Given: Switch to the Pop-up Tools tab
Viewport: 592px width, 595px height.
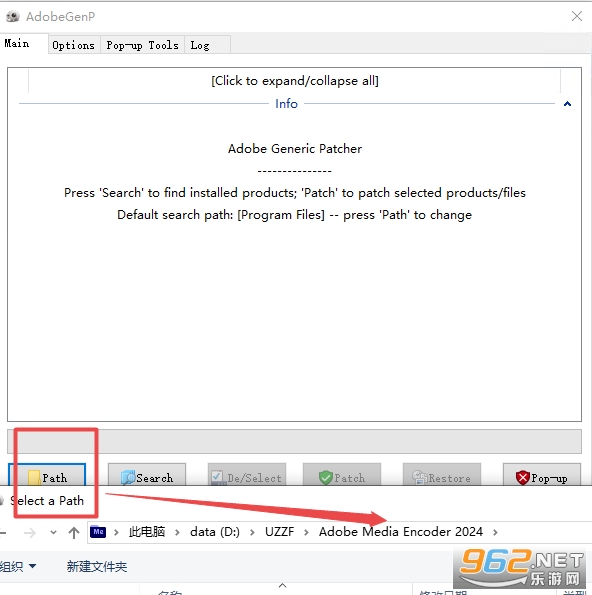Looking at the screenshot, I should click(142, 45).
